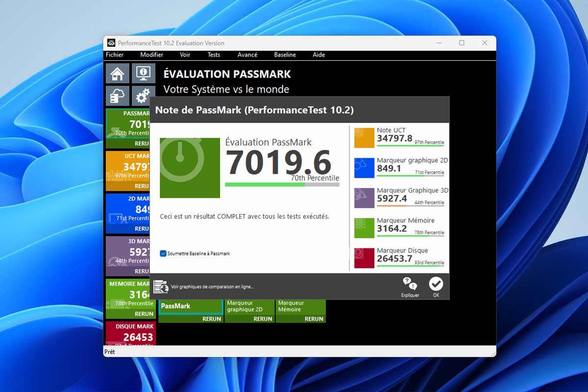The height and width of the screenshot is (392, 588).
Task: Click the online comparison charts icon
Action: pos(161,287)
